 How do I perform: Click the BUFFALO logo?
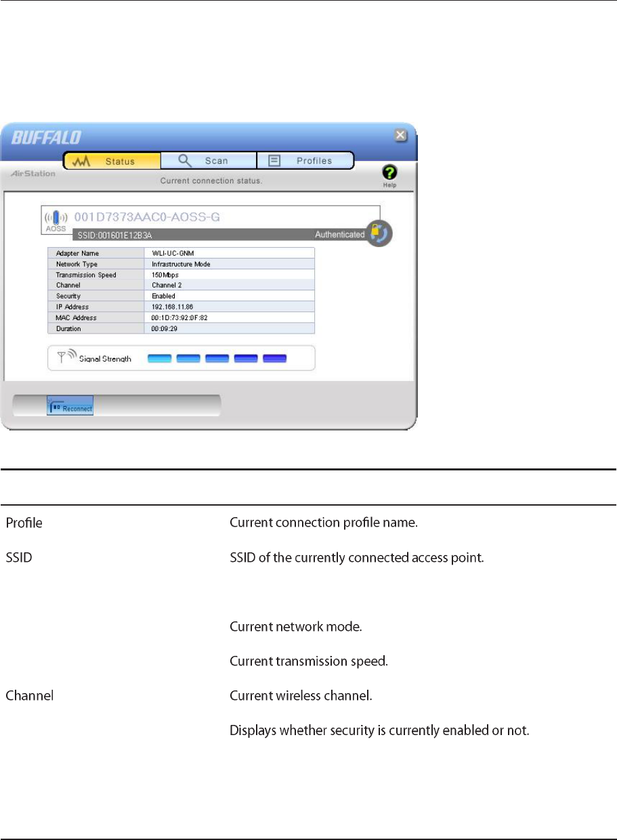pyautogui.click(x=45, y=139)
